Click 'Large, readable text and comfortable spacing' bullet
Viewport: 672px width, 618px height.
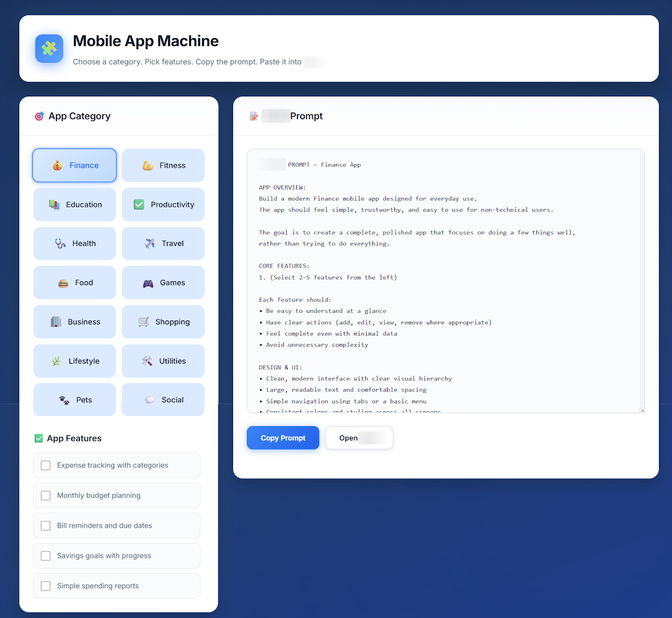click(x=343, y=390)
